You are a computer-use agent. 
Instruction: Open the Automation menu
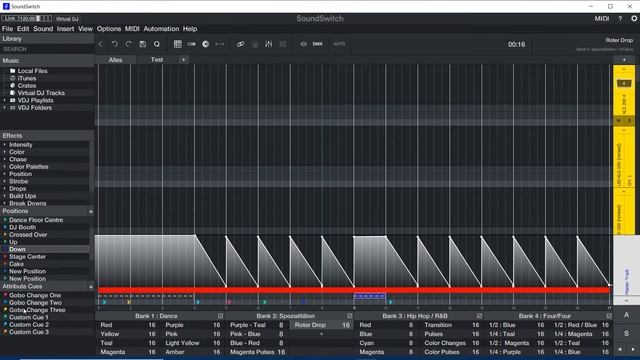pyautogui.click(x=161, y=29)
